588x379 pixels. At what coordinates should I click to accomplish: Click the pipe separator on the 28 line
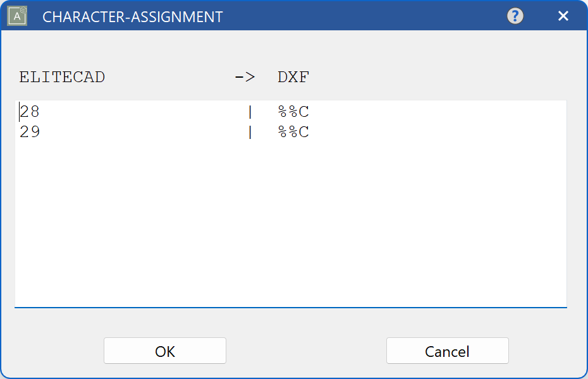[250, 111]
